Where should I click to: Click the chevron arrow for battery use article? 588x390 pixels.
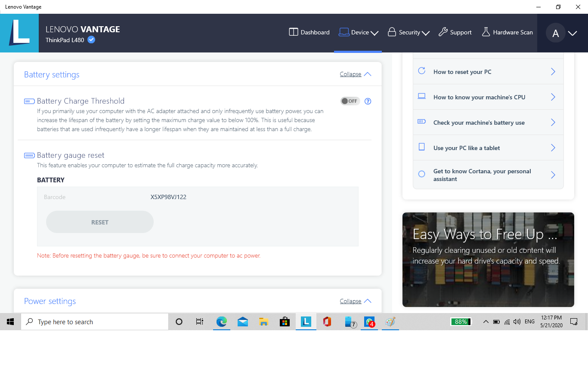coord(553,122)
